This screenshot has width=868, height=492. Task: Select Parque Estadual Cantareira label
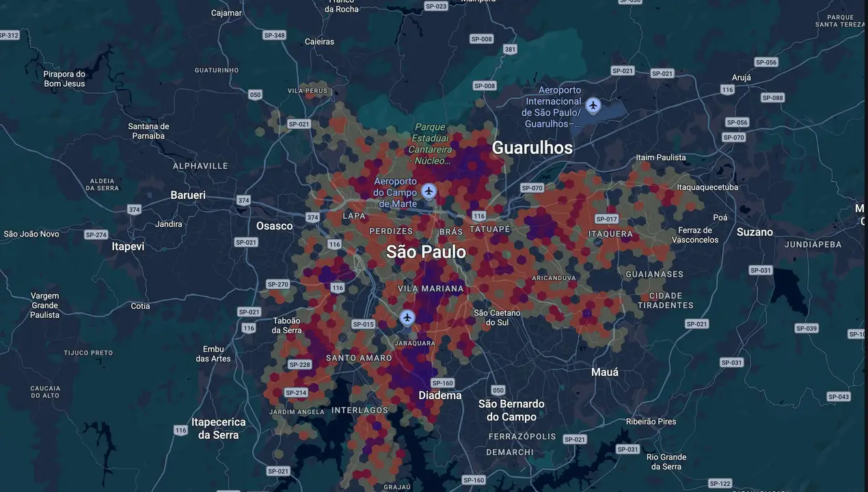click(x=430, y=144)
